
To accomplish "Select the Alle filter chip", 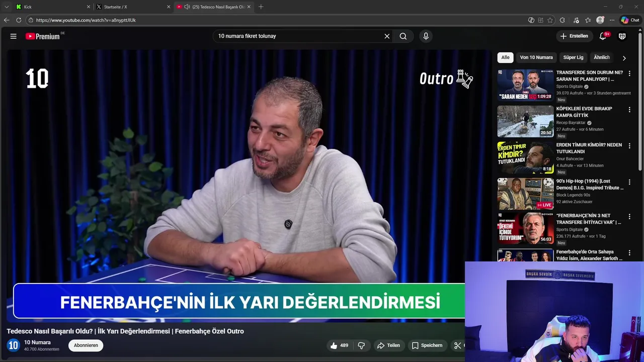I will tap(505, 57).
